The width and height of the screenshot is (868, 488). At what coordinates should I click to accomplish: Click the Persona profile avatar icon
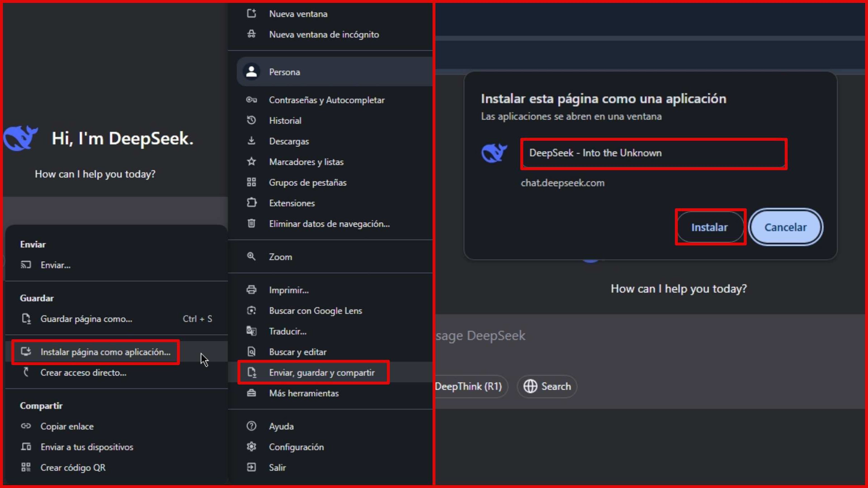click(x=251, y=71)
